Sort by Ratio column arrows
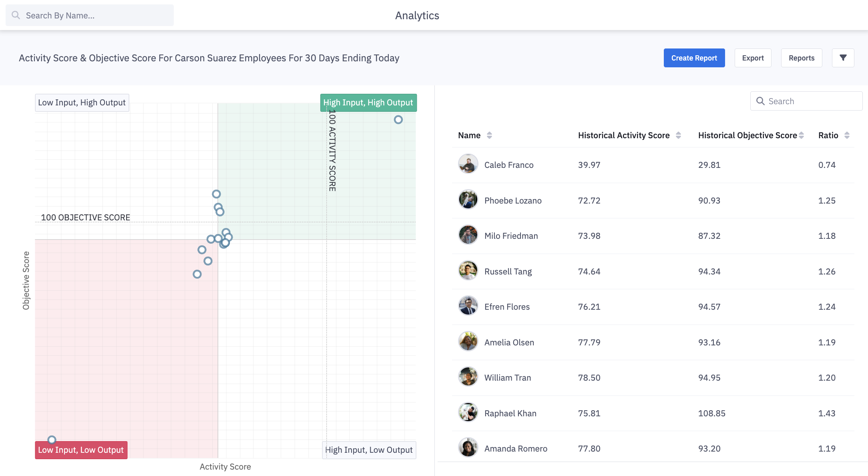 coord(847,135)
